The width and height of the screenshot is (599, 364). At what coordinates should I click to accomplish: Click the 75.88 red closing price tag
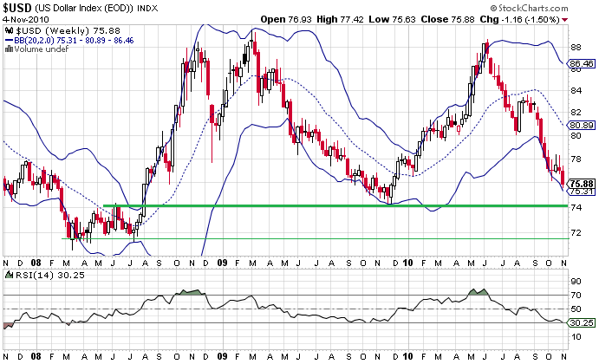pyautogui.click(x=581, y=184)
